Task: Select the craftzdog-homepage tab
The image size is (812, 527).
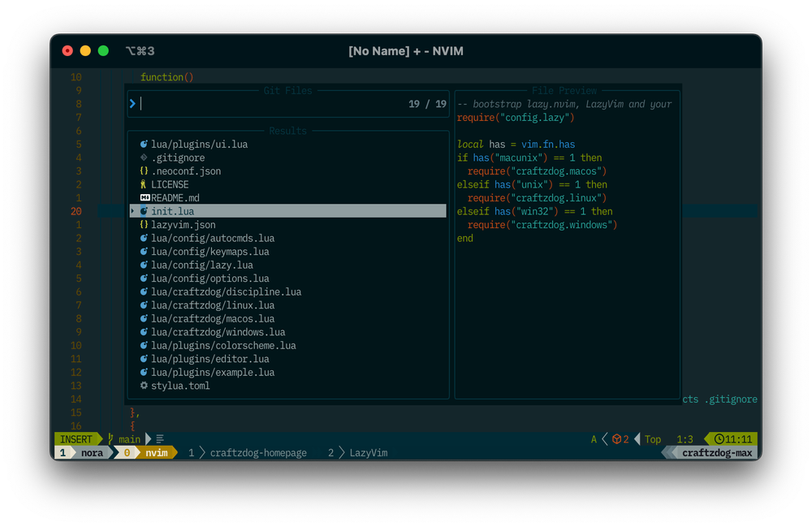Action: pyautogui.click(x=258, y=452)
